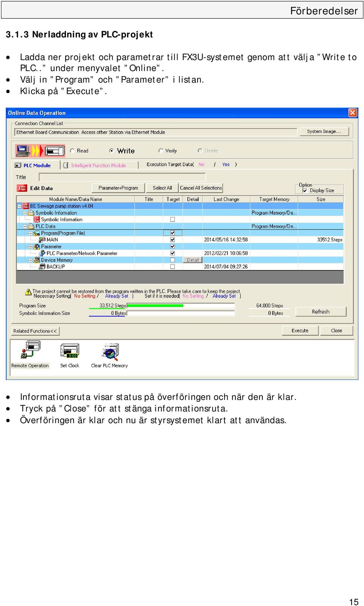Uncheck the Program(Program File) target checkbox

coord(173,233)
